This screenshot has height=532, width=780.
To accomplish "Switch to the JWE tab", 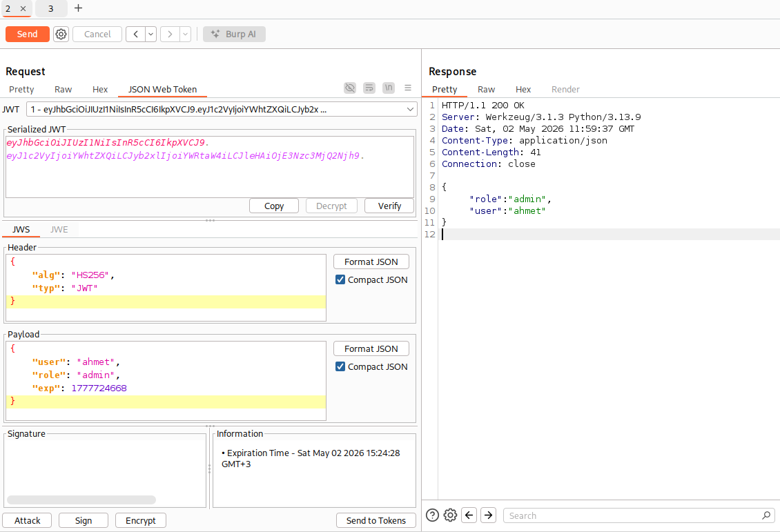I will [x=59, y=230].
